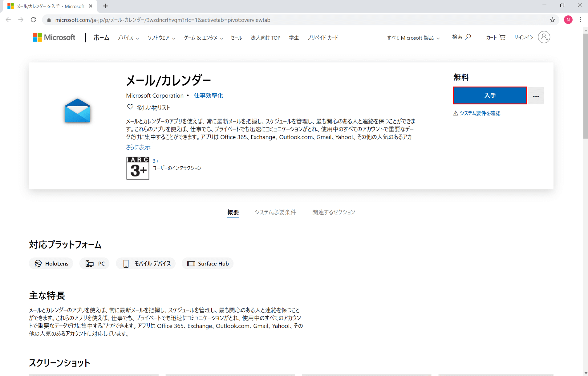Expand the ソフトウェア dropdown menu
Screen dimensions: 588x376
coord(161,38)
